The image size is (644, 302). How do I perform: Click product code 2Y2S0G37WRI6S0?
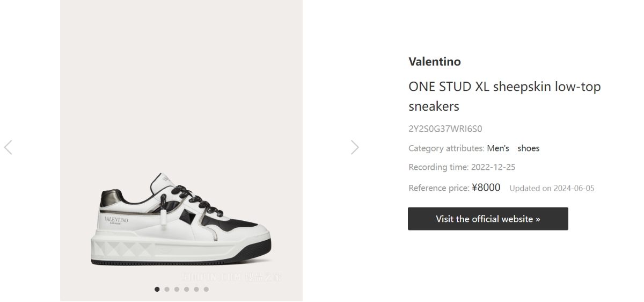point(445,129)
